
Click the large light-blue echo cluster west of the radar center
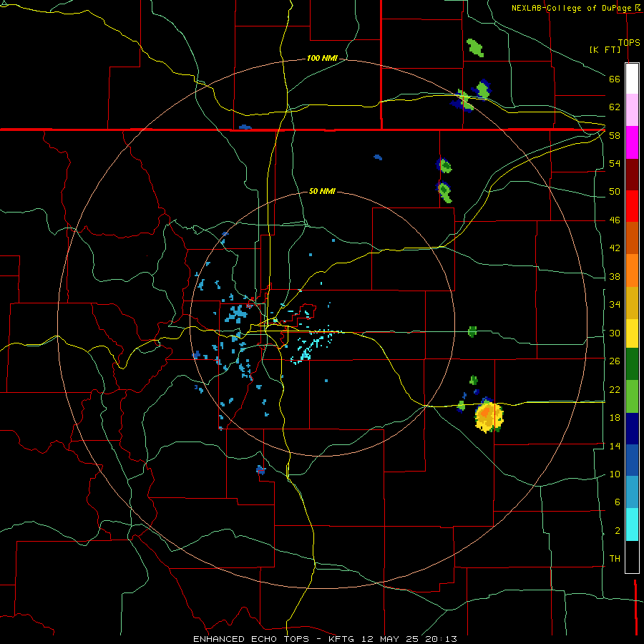236,314
